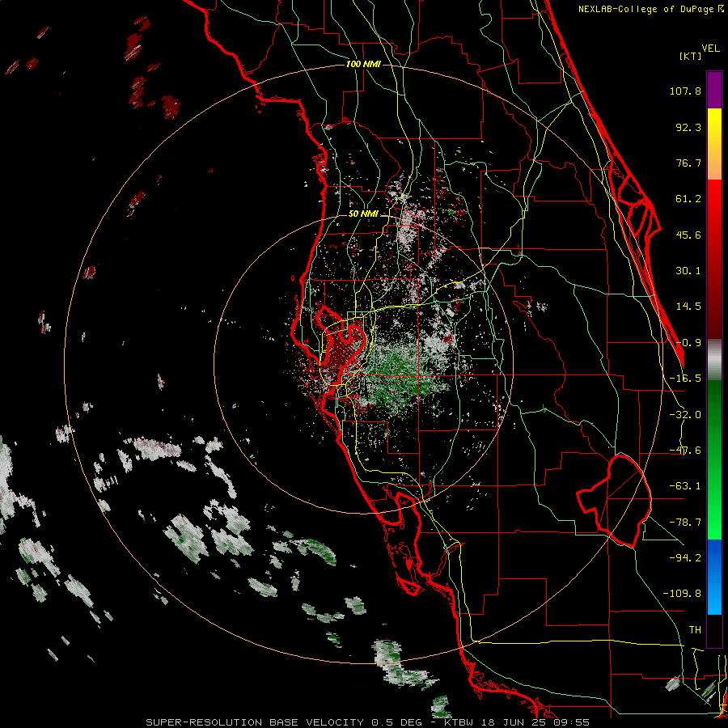Pick the bright green segment of the color bar
This screenshot has width=728, height=728.
pyautogui.click(x=714, y=459)
